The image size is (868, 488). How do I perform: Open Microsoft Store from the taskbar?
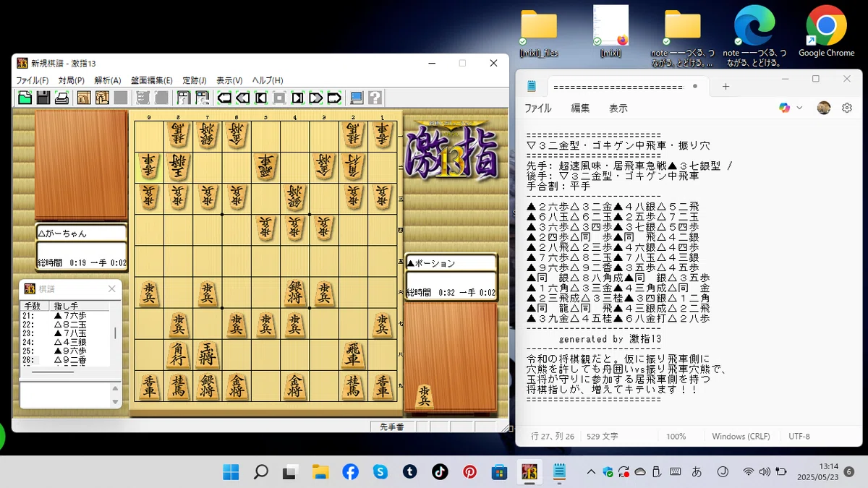[499, 472]
